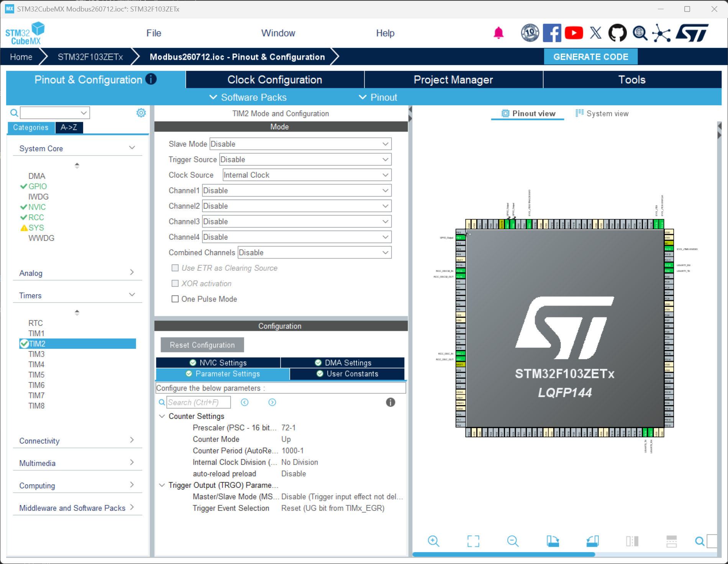Open the Help menu

pyautogui.click(x=385, y=33)
